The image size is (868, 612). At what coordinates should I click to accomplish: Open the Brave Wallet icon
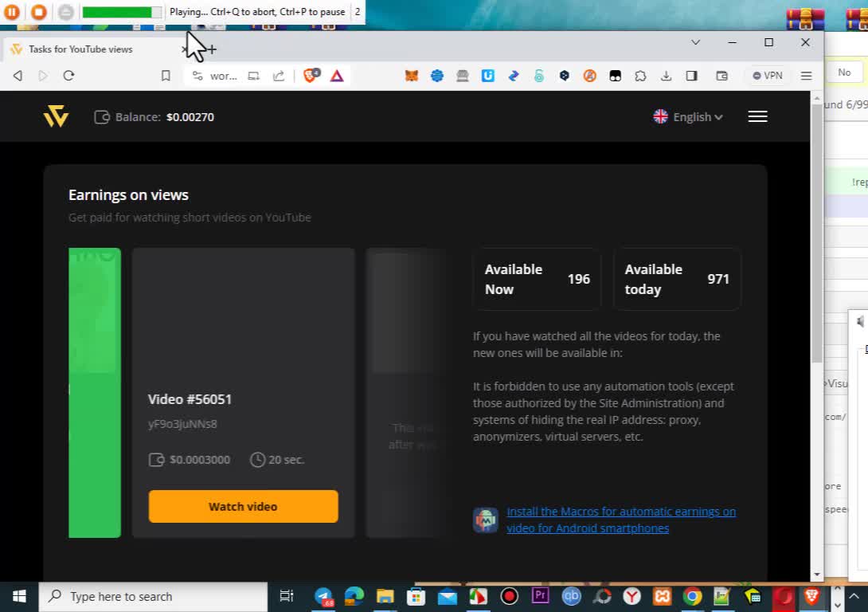(721, 76)
